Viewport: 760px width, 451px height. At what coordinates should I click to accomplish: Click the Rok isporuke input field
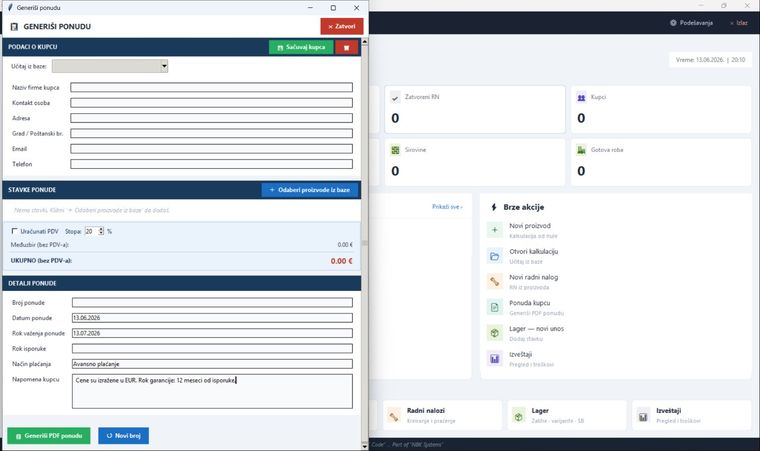[x=212, y=349]
